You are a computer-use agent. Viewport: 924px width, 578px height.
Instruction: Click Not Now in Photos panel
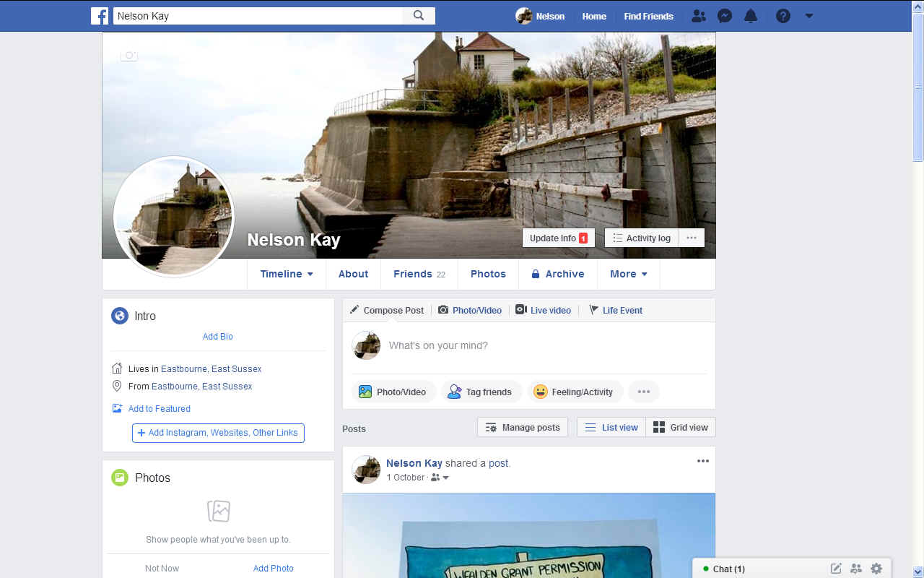coord(162,569)
